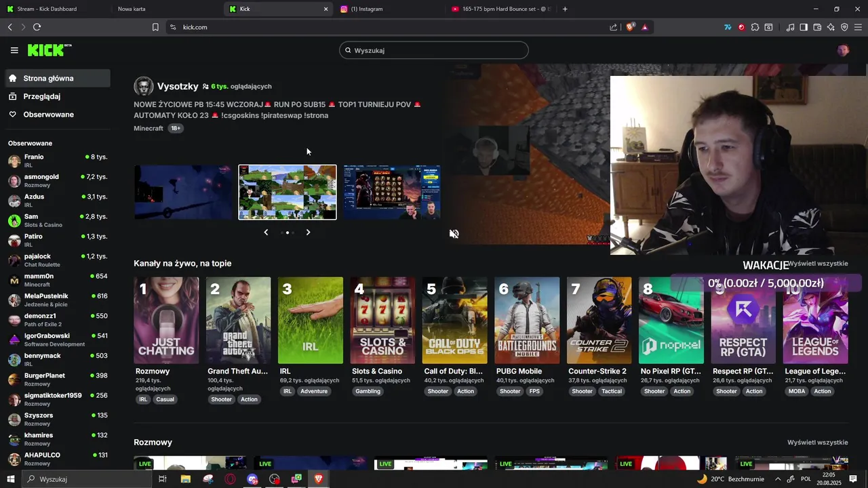Open Leo AI sparkle icon
The height and width of the screenshot is (488, 868).
(831, 27)
